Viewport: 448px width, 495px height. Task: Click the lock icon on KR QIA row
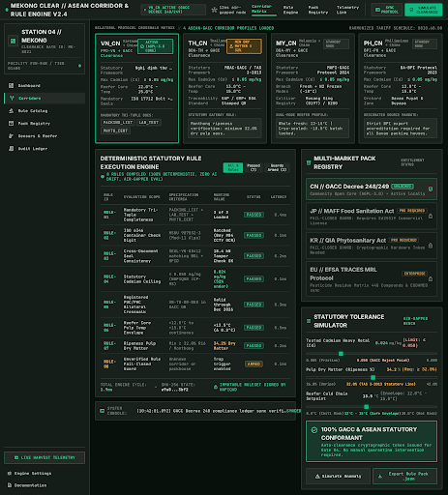431,246
